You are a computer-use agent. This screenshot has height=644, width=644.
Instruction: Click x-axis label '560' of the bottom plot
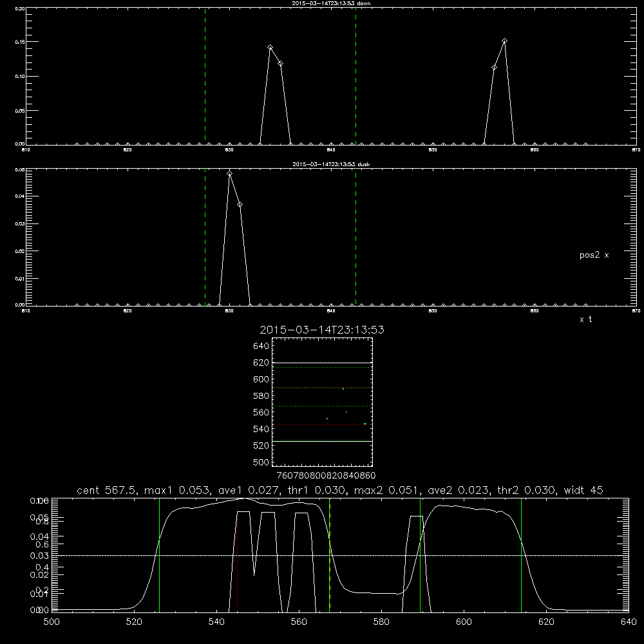pyautogui.click(x=299, y=622)
